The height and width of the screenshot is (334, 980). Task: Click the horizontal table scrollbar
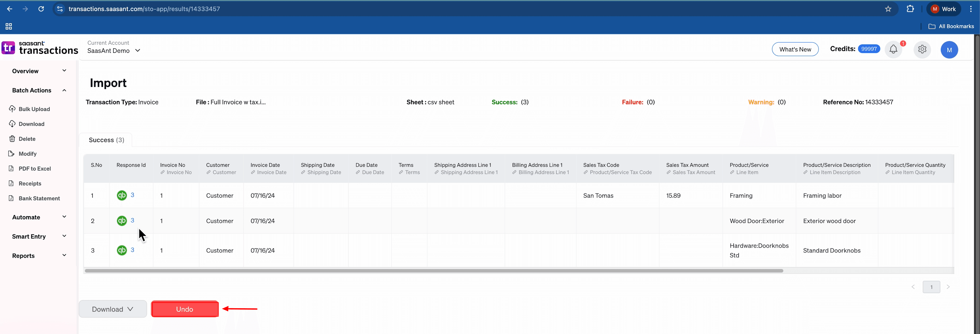(434, 271)
